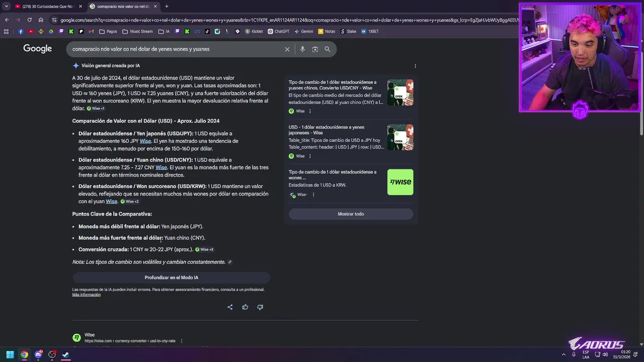The width and height of the screenshot is (644, 362).
Task: Open Chrome from the taskbar
Action: point(24,354)
